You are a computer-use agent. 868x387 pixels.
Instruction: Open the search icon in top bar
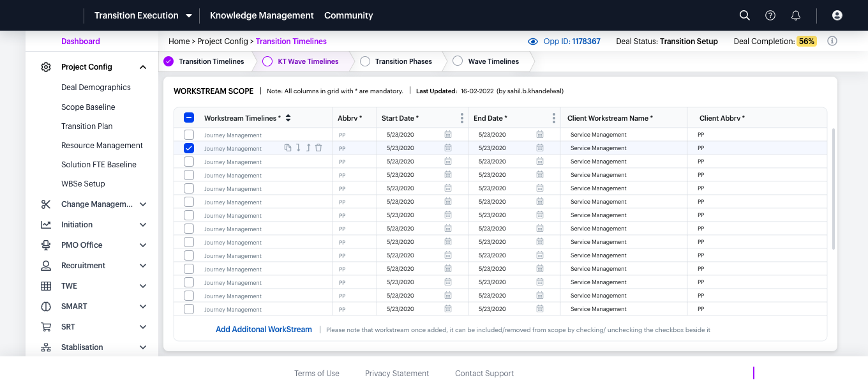tap(744, 15)
